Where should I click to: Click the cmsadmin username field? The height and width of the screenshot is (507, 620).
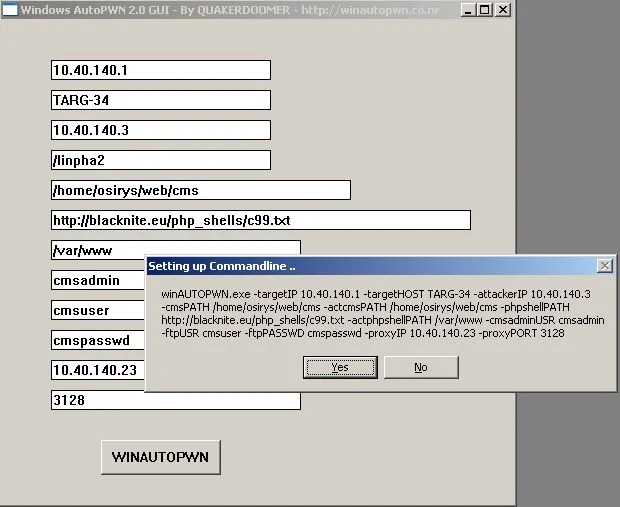tap(98, 280)
